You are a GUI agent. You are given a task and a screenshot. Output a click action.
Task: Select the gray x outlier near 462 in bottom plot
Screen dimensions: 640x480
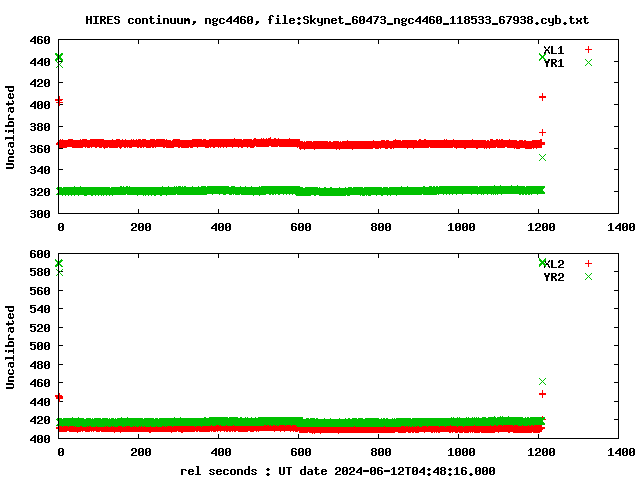point(542,381)
